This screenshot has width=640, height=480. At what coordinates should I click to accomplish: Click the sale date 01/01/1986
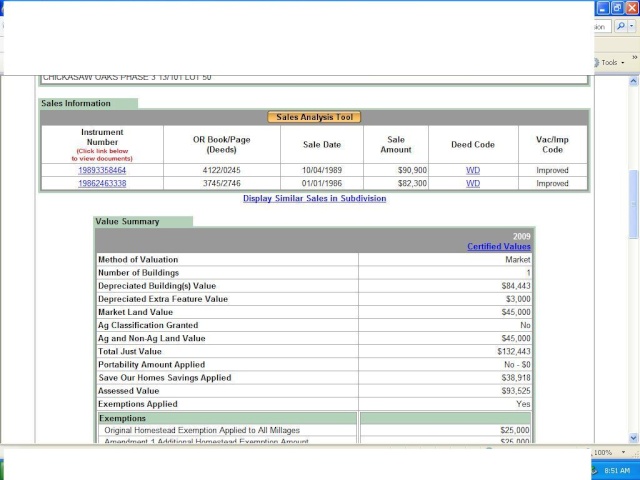322,183
